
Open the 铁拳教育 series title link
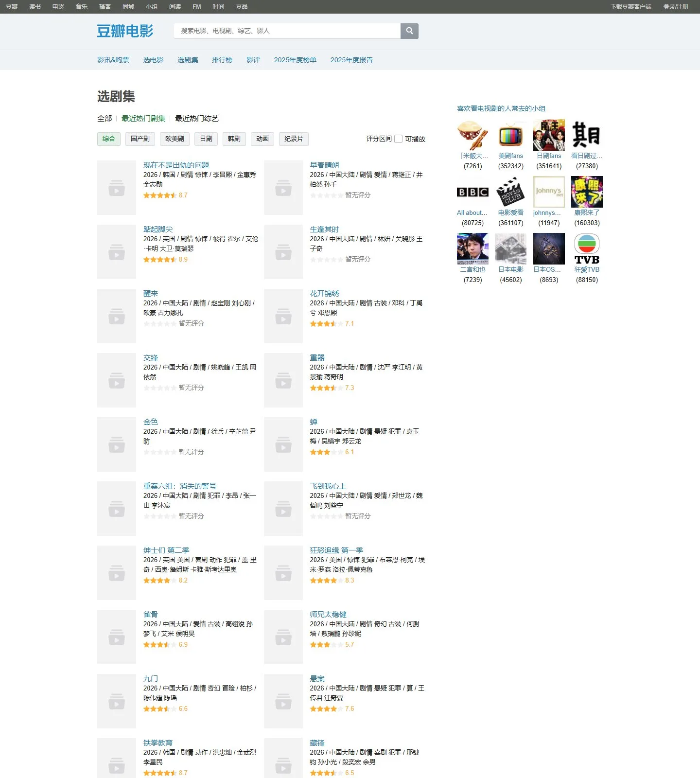[158, 743]
